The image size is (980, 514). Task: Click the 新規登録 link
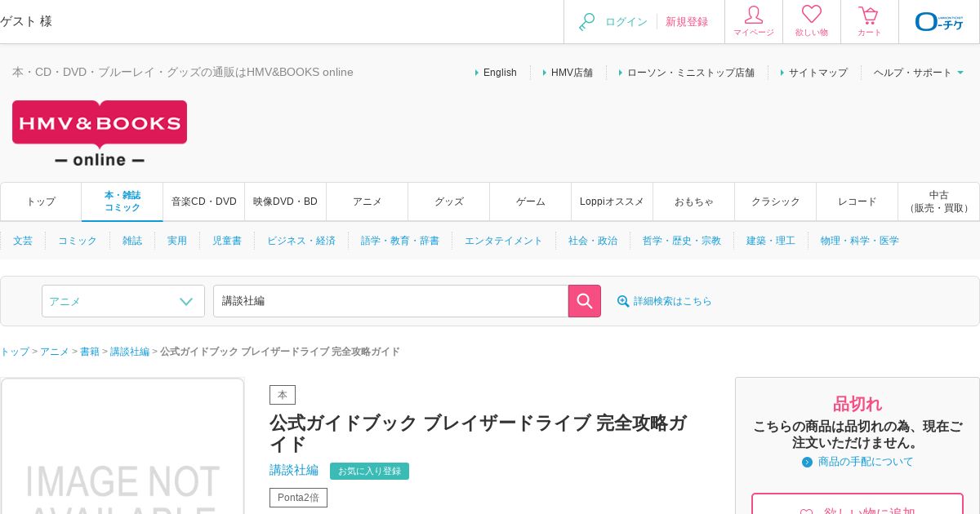[x=687, y=22]
